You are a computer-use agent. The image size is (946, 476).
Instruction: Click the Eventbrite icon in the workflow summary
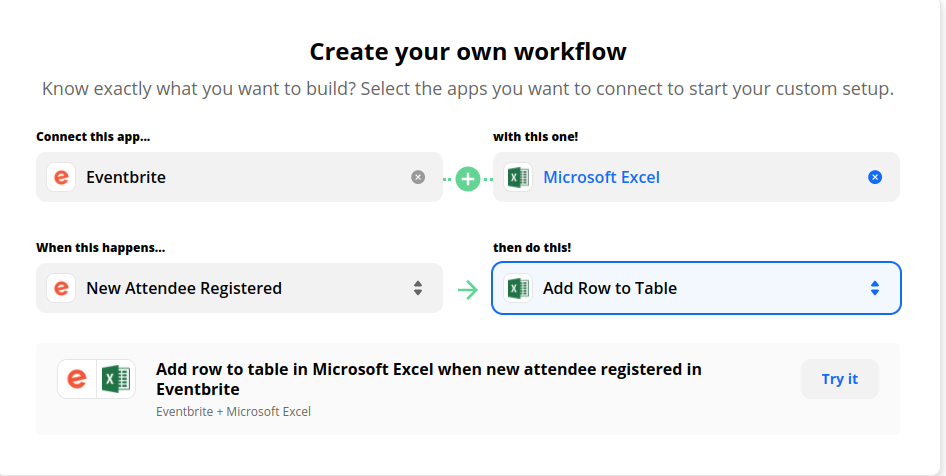pos(77,379)
